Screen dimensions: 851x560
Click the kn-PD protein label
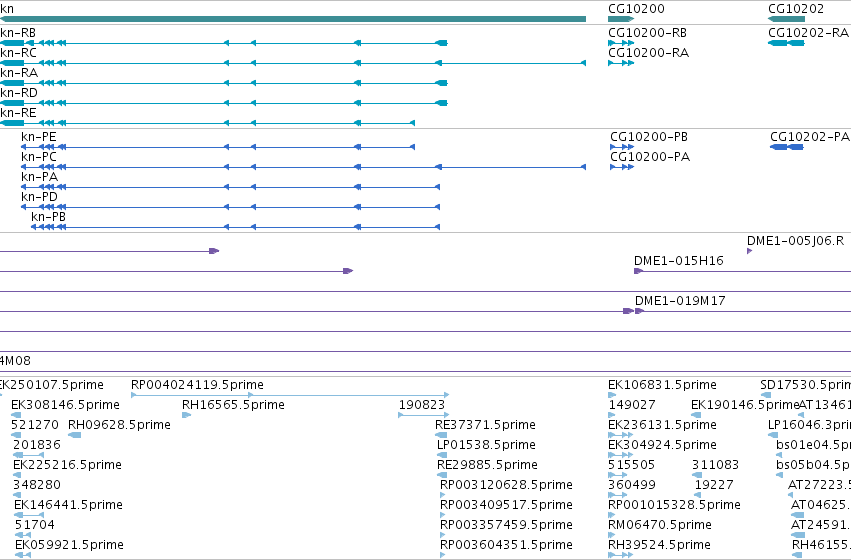click(x=39, y=198)
